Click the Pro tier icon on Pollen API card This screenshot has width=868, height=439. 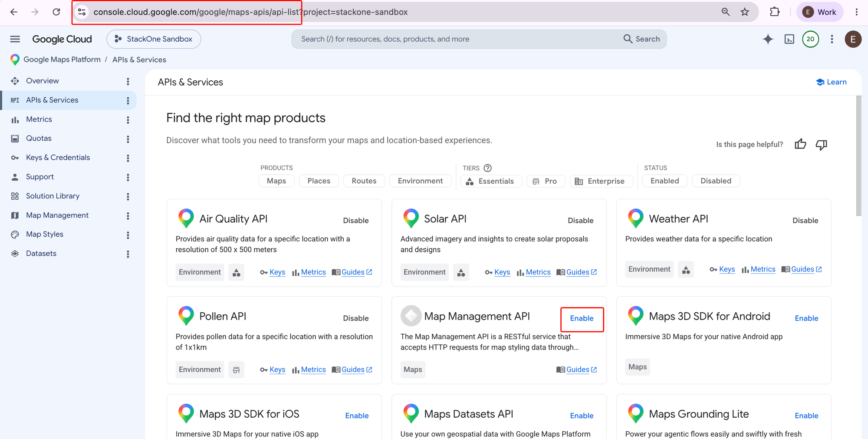pos(236,370)
